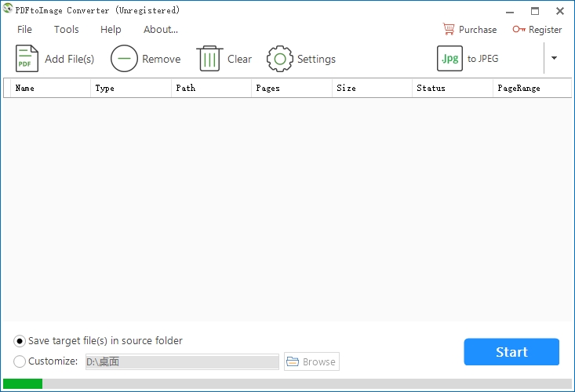Click the Jpg output format icon

(449, 58)
